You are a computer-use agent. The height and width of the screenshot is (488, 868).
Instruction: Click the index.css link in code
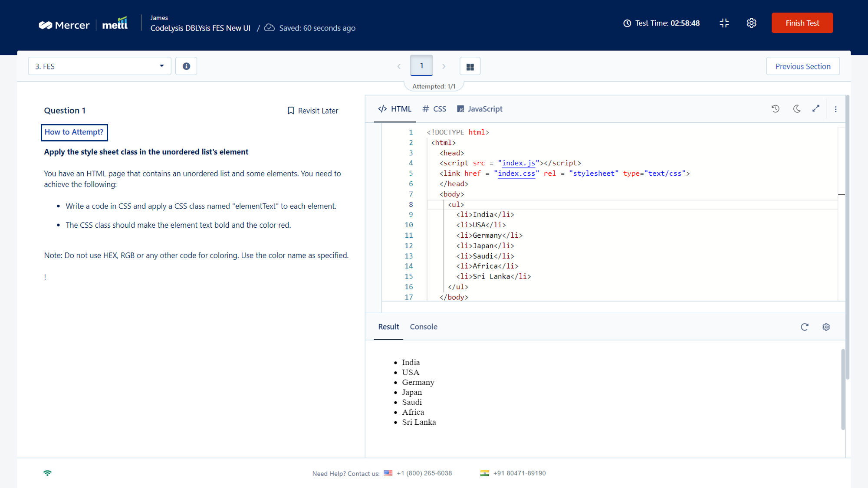(516, 174)
